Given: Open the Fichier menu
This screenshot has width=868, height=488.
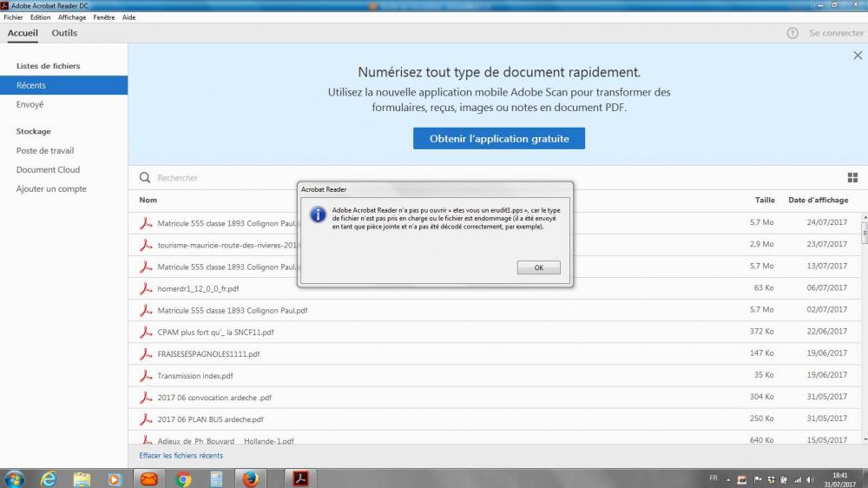Looking at the screenshot, I should click(13, 17).
